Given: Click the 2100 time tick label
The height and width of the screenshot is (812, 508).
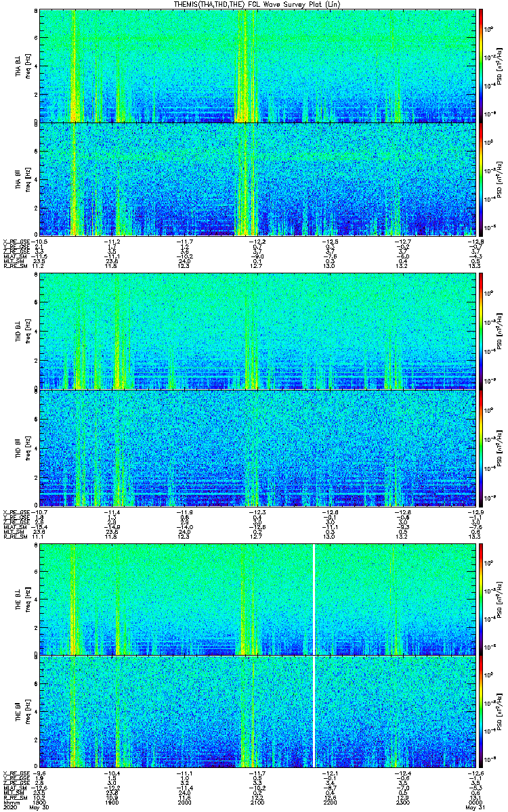Looking at the screenshot, I should pos(257,803).
